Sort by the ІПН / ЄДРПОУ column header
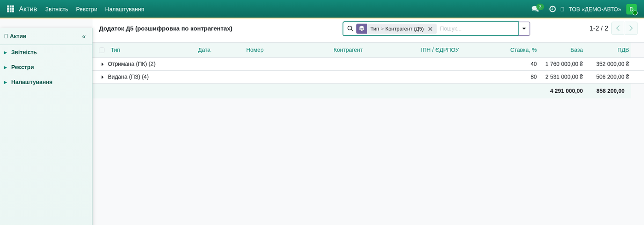 [x=440, y=50]
